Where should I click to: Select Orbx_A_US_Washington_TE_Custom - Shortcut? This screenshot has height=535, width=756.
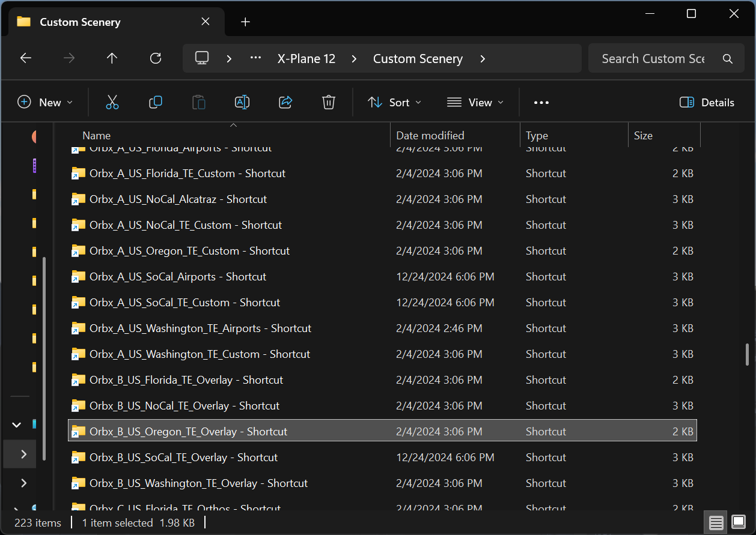pyautogui.click(x=383, y=354)
